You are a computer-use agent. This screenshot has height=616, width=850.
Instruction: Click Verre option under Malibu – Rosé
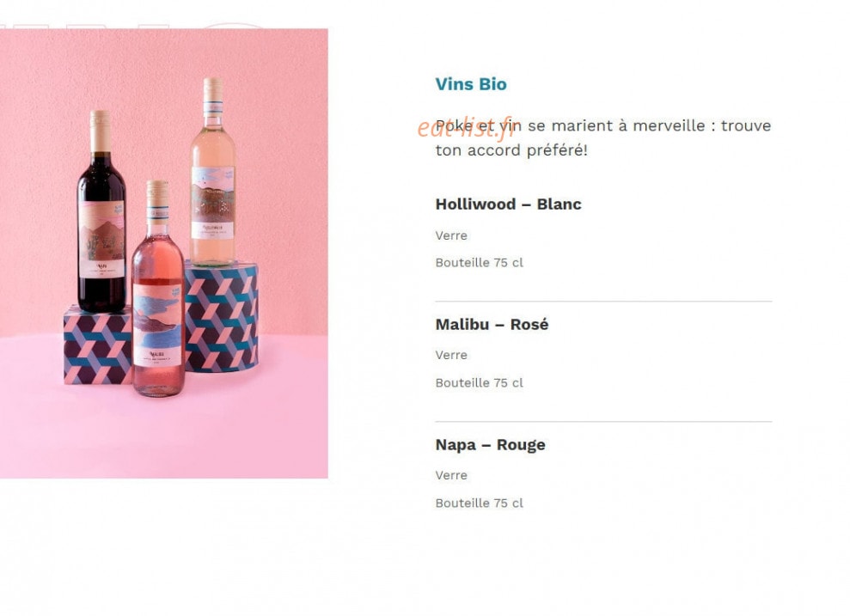[451, 356]
